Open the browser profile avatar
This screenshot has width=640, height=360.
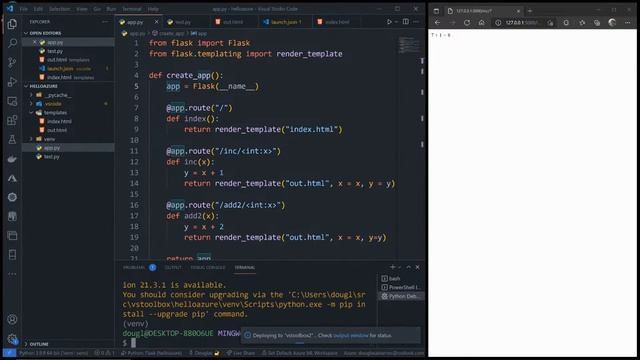tap(612, 23)
